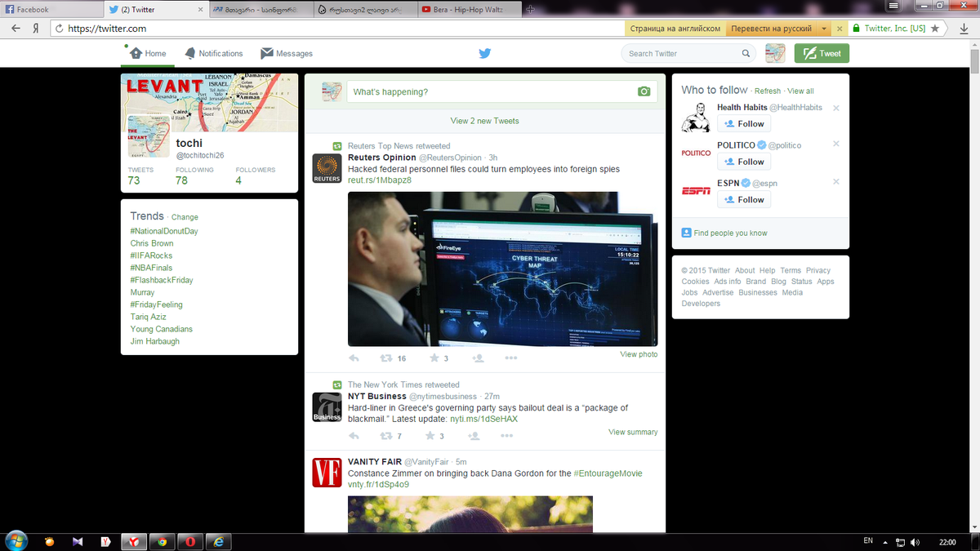The image size is (980, 551).
Task: Dismiss Health Habits follow suggestion
Action: pyautogui.click(x=835, y=108)
